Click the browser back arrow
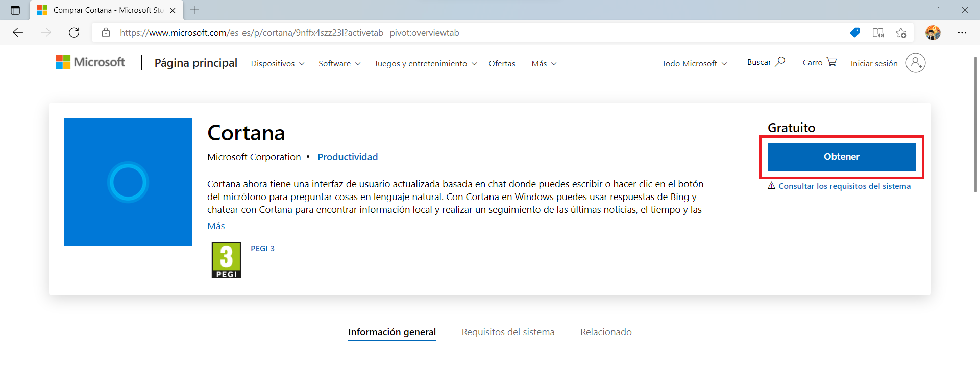This screenshot has height=368, width=980. click(18, 33)
